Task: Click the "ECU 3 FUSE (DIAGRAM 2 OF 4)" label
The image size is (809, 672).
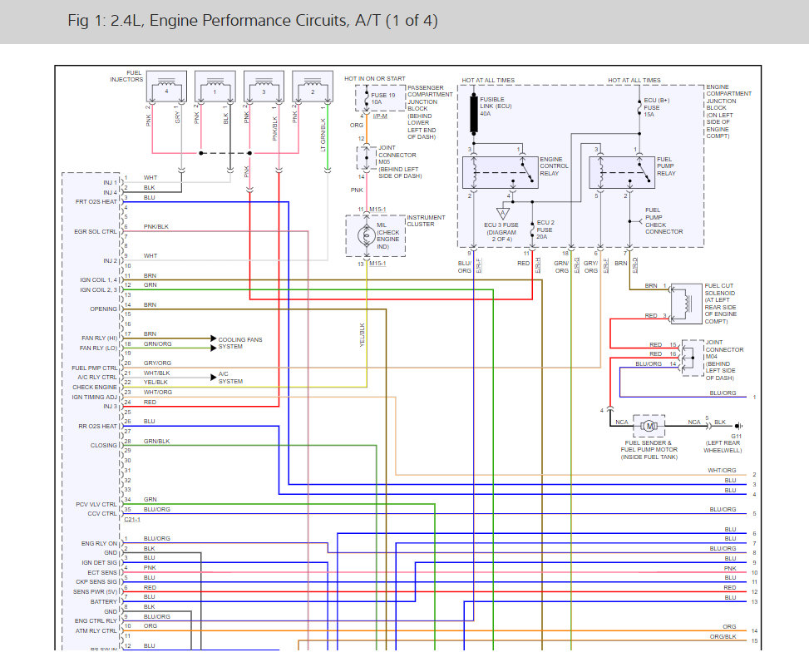Action: [501, 232]
